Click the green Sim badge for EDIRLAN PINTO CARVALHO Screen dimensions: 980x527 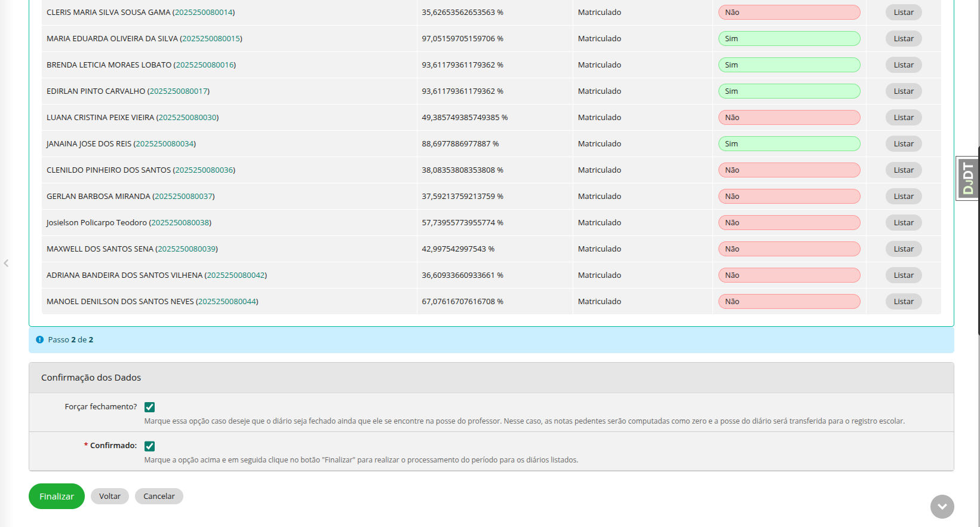(x=789, y=91)
